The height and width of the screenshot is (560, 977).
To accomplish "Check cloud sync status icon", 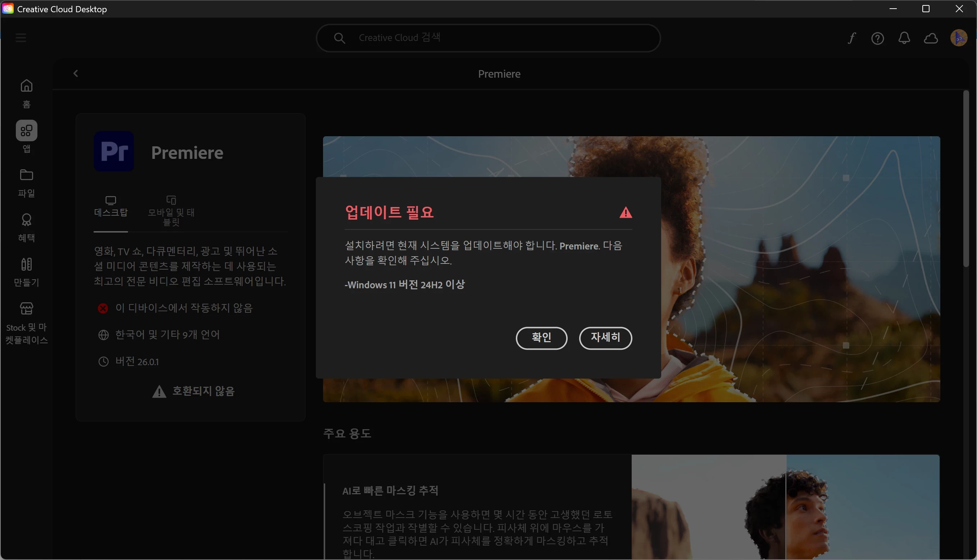I will tap(931, 38).
